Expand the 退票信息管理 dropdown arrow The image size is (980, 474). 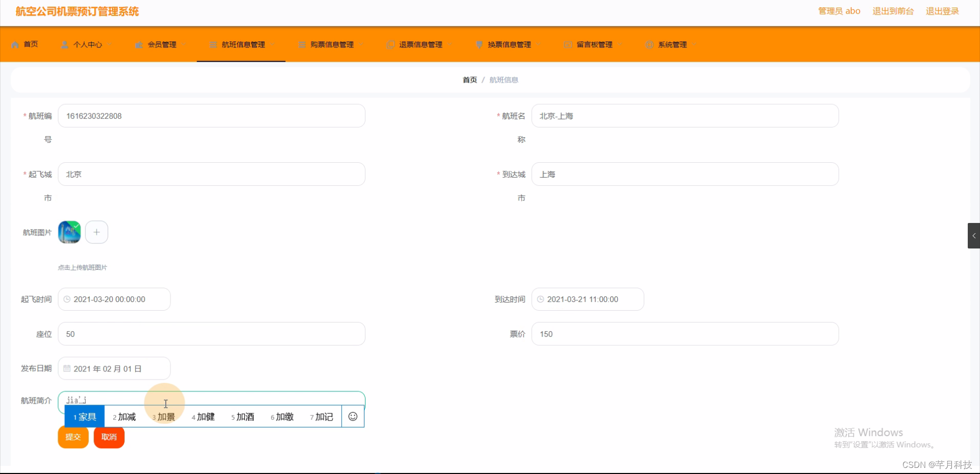(x=451, y=44)
